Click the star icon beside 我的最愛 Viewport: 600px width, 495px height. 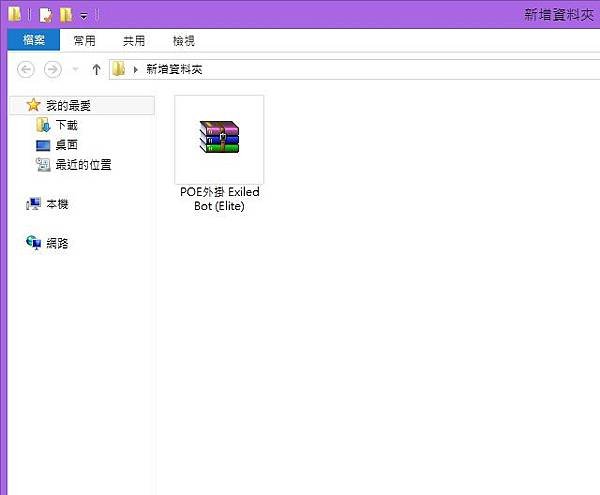[x=33, y=105]
